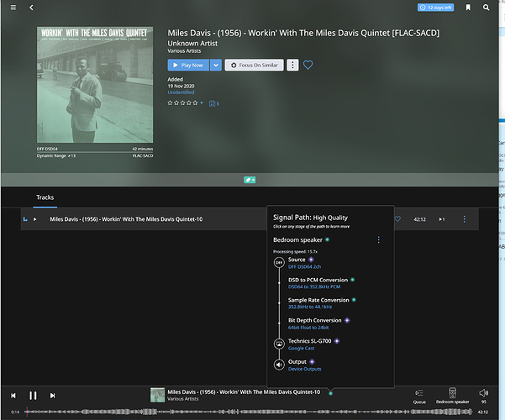Play the track via row arrow
Screen dimensions: 505x420
(34, 219)
